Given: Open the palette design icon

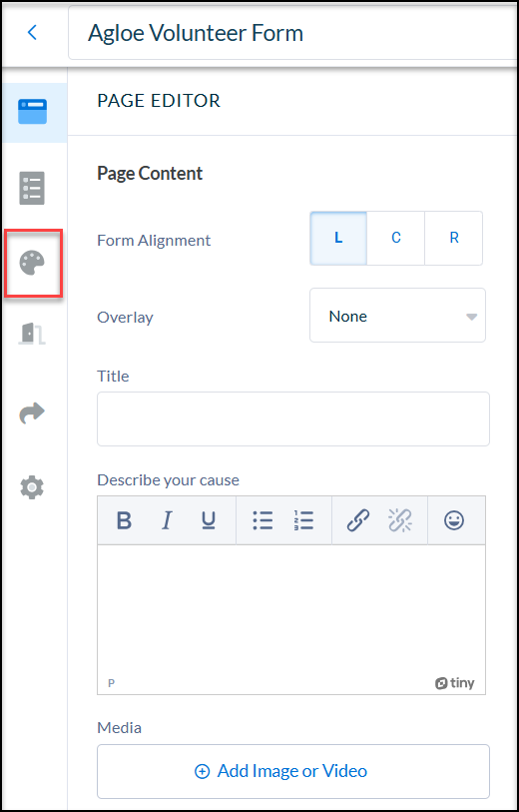Looking at the screenshot, I should pos(32,263).
